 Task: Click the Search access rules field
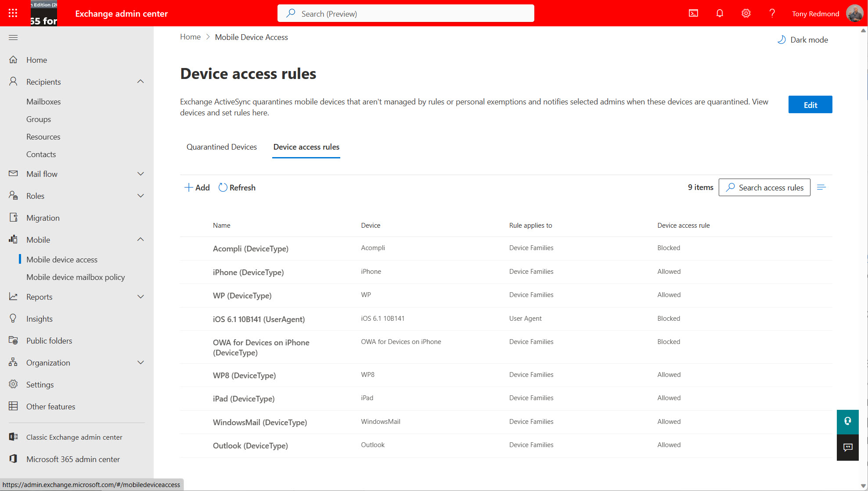(x=764, y=187)
